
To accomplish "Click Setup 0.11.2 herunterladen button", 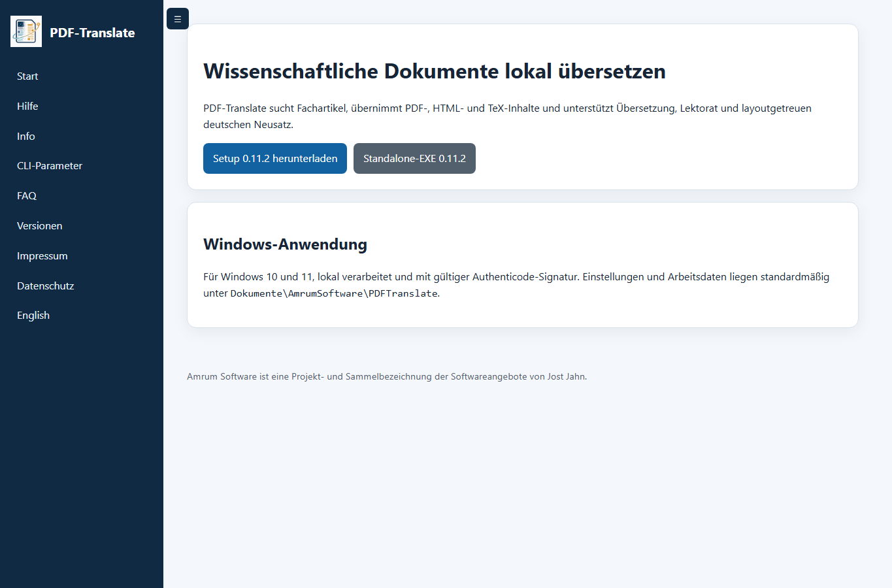I will pyautogui.click(x=275, y=159).
